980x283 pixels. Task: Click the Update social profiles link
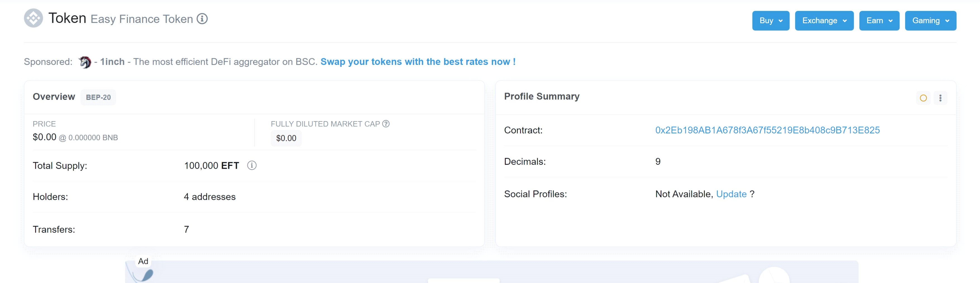tap(731, 194)
